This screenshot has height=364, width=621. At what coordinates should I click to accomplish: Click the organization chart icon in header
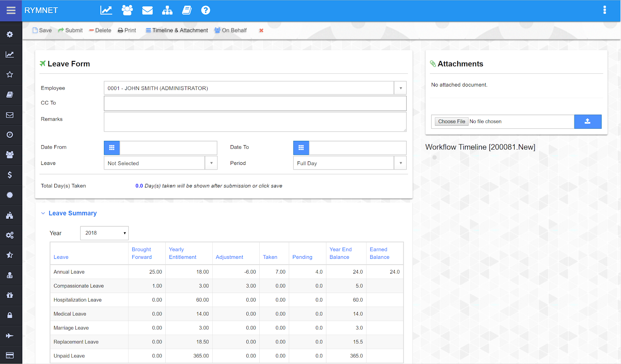(167, 10)
